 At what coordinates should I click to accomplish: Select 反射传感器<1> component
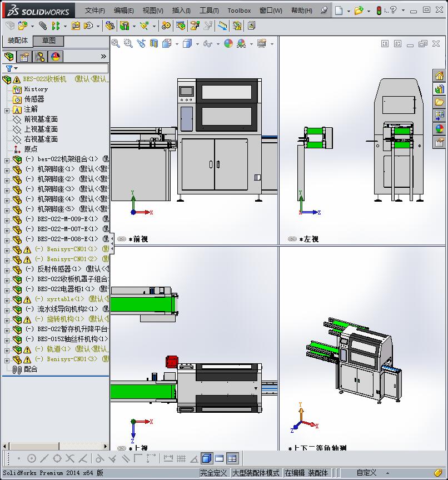point(59,269)
